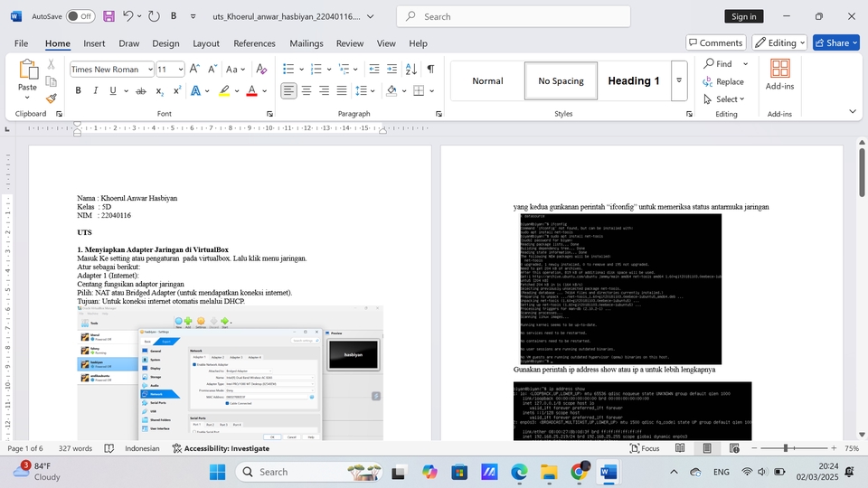Decrease font size with the smaller A icon
The height and width of the screenshot is (488, 868).
click(212, 69)
